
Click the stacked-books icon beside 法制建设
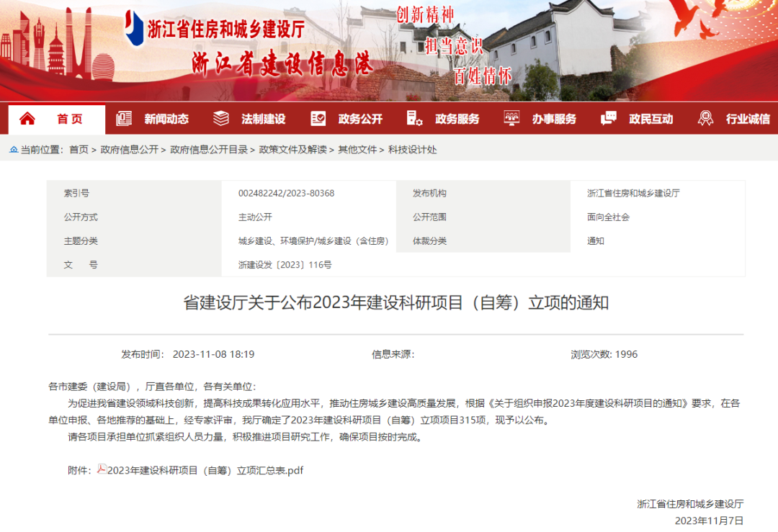pos(221,119)
